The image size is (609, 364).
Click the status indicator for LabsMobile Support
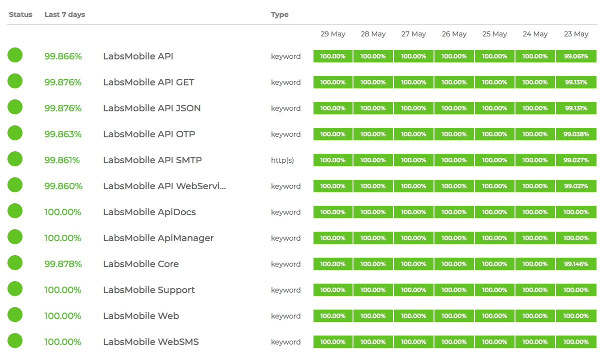click(x=15, y=289)
